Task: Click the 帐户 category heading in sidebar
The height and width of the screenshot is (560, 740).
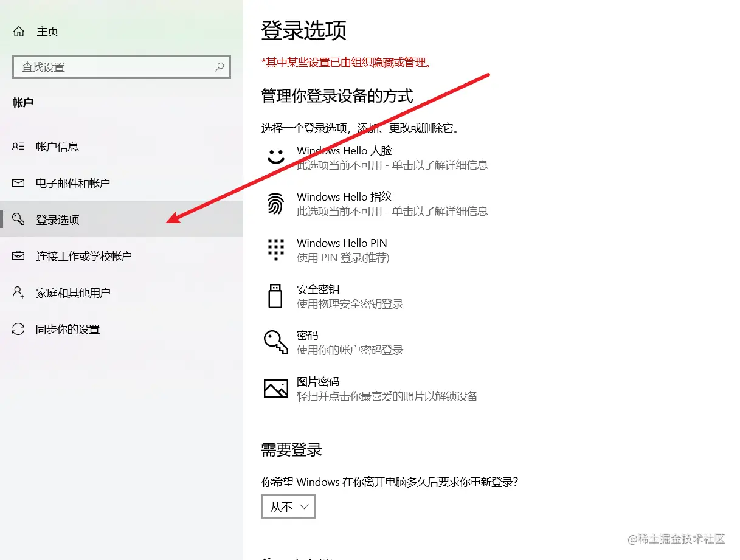Action: tap(23, 103)
